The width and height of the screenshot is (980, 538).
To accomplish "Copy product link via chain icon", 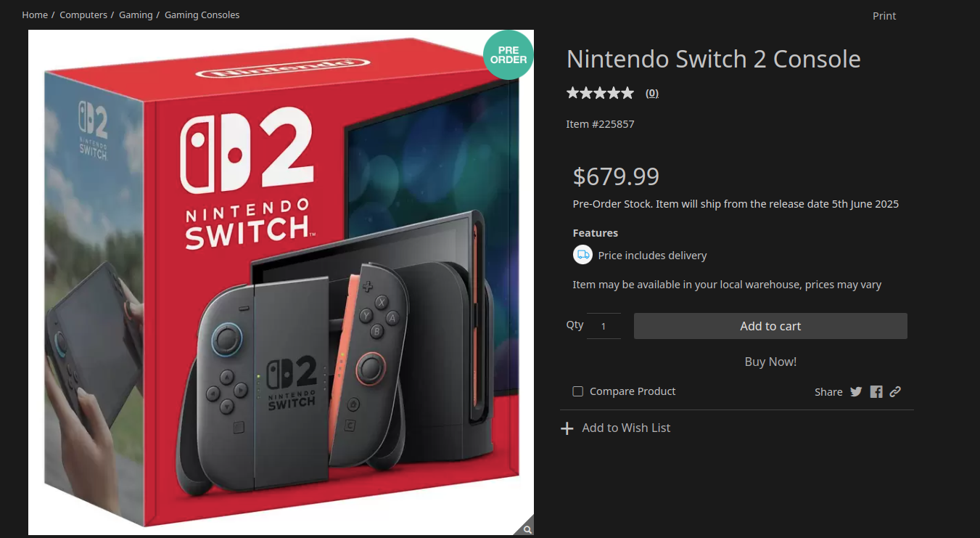I will 895,391.
